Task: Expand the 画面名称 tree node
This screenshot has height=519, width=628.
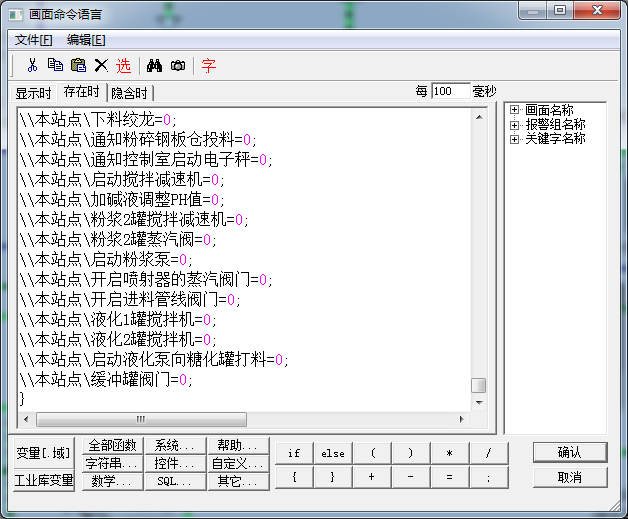Action: [514, 109]
